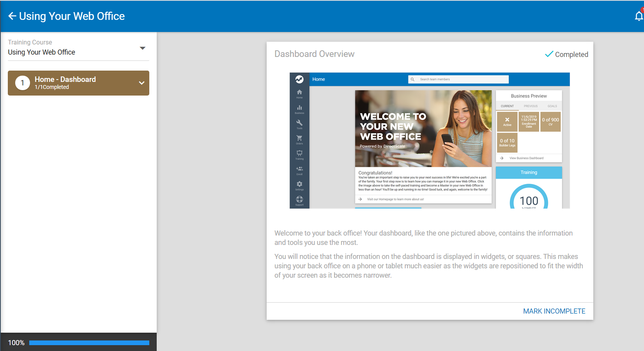Switch to the Previous tab in Business Preview
Image resolution: width=644 pixels, height=351 pixels.
click(x=531, y=106)
